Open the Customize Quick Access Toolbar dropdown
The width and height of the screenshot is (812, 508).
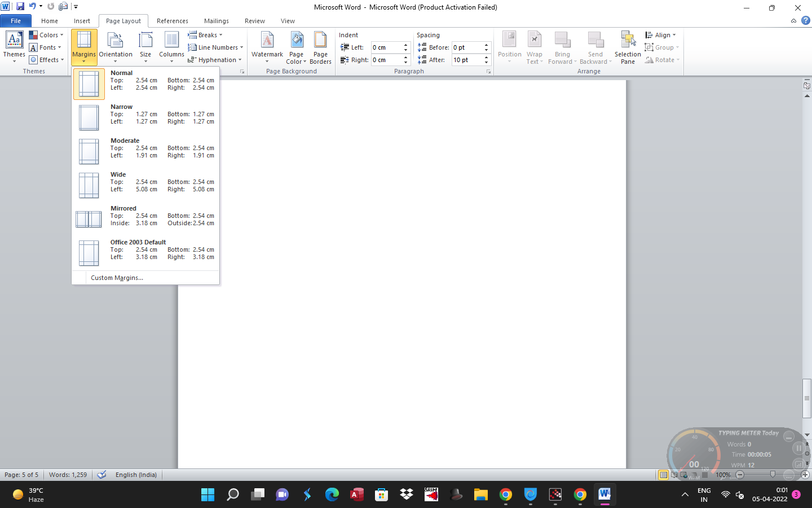click(x=76, y=7)
